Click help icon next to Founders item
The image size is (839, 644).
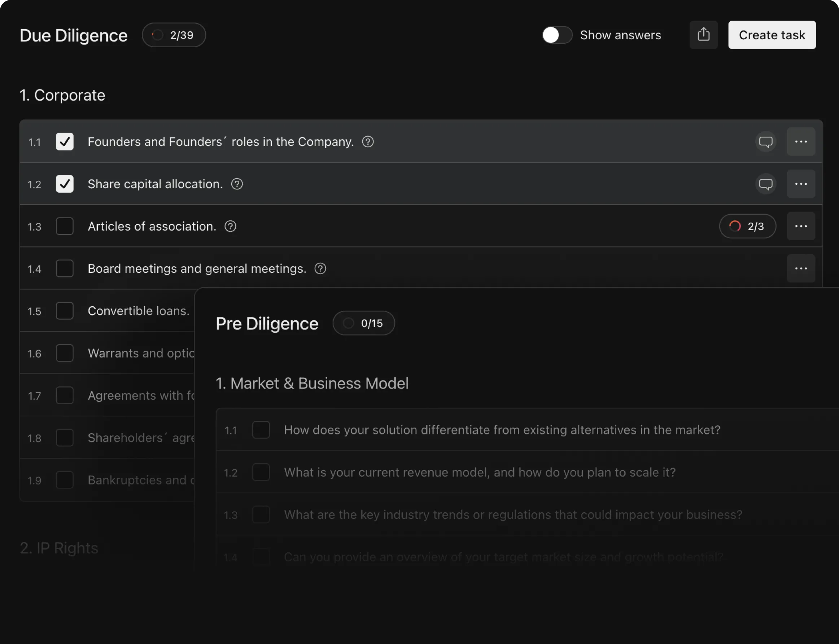tap(368, 142)
